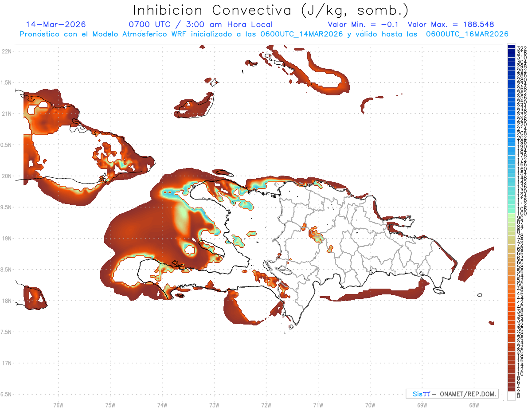Click the '100' legend value
532x411 pixels.
click(521, 214)
